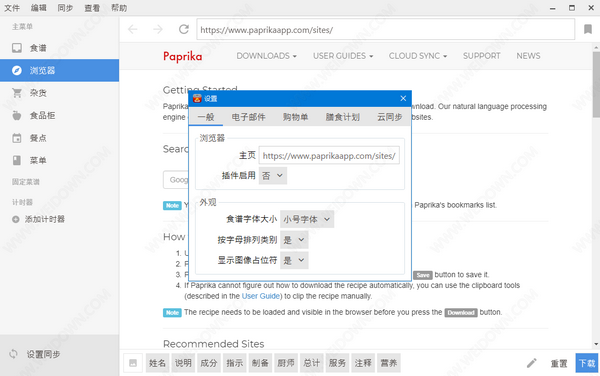Screen dimensions: 600x376
Task: Click the 注释 notes clipboard button
Action: tap(363, 363)
